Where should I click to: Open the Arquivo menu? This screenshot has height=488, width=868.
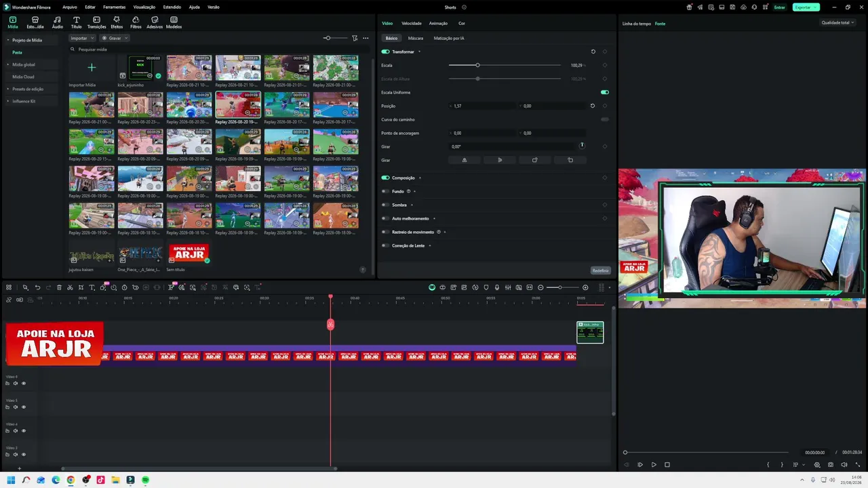tap(69, 7)
